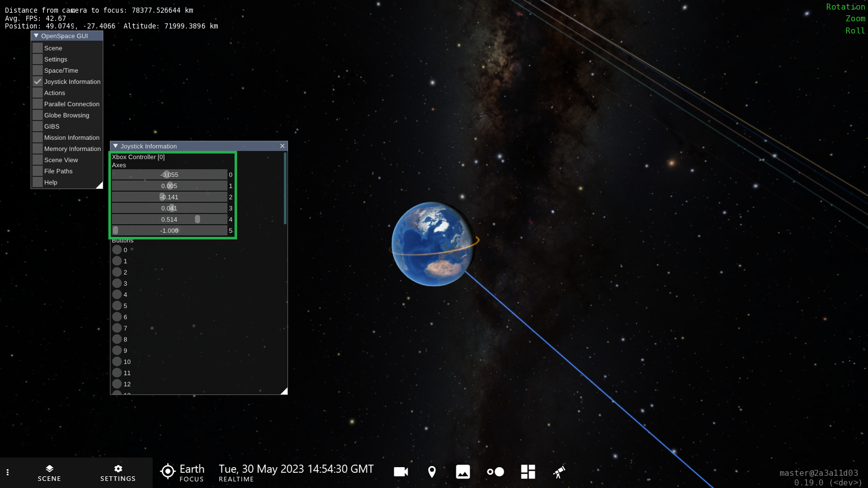The width and height of the screenshot is (868, 488).
Task: Click joystick button 2 indicator
Action: (x=117, y=272)
